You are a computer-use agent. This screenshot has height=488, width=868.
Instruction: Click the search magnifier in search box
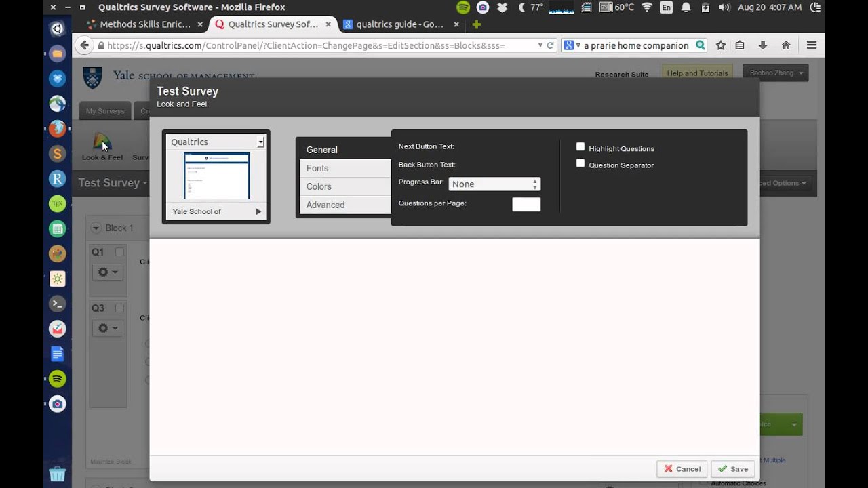click(700, 45)
